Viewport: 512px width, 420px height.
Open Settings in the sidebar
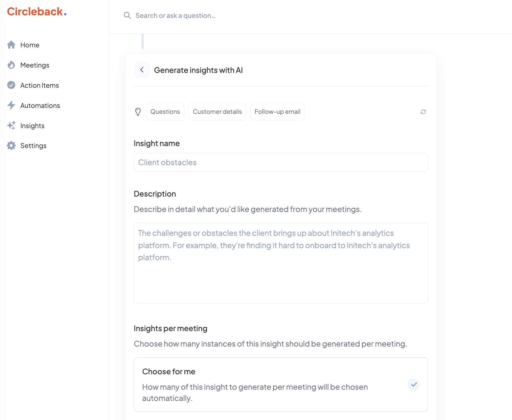[x=33, y=146]
